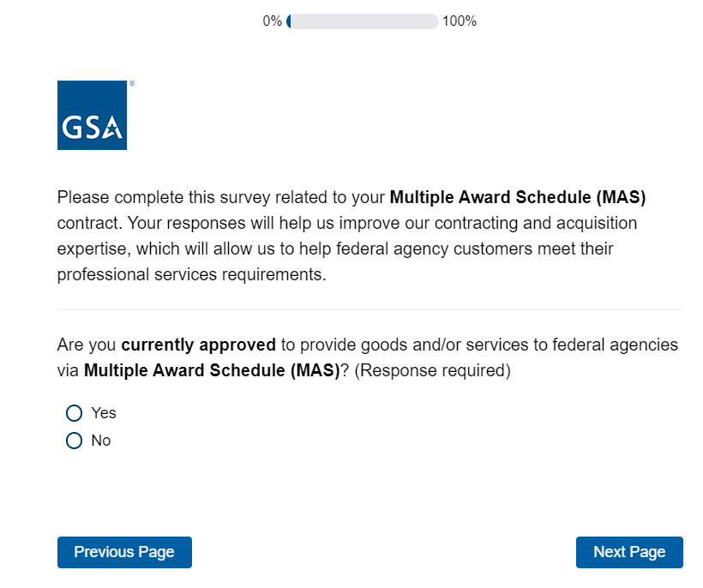
Task: Click the unfilled survey progress bar track
Action: point(364,21)
